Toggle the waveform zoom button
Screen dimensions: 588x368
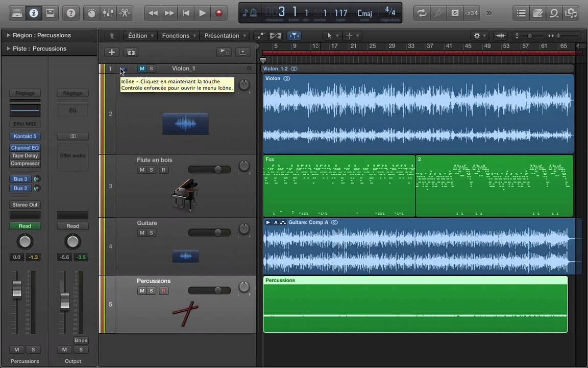click(x=500, y=36)
